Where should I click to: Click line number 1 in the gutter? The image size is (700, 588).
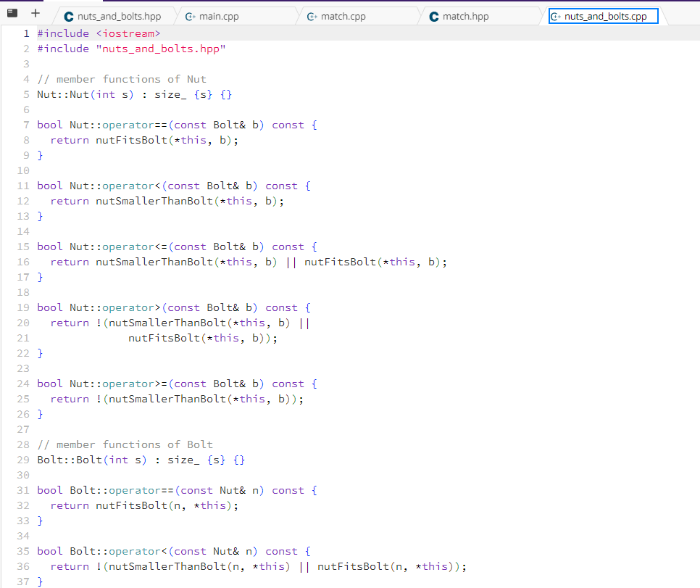pyautogui.click(x=26, y=33)
